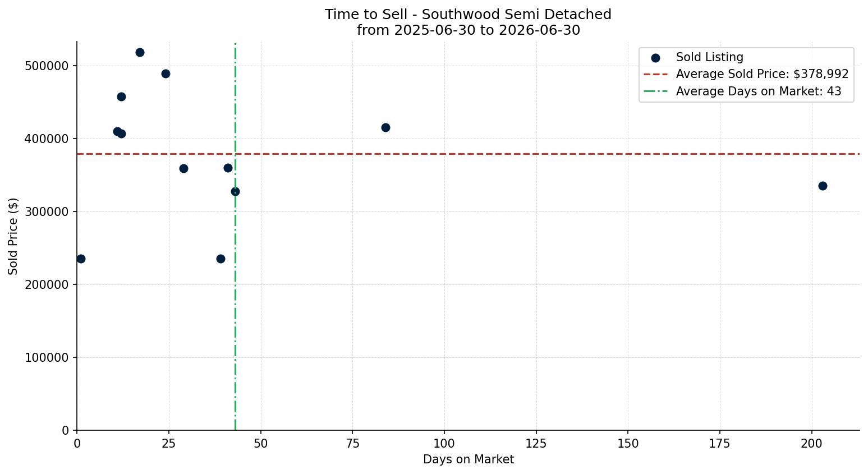
Task: Click the Sold Price ($) axis label
Action: pyautogui.click(x=13, y=236)
